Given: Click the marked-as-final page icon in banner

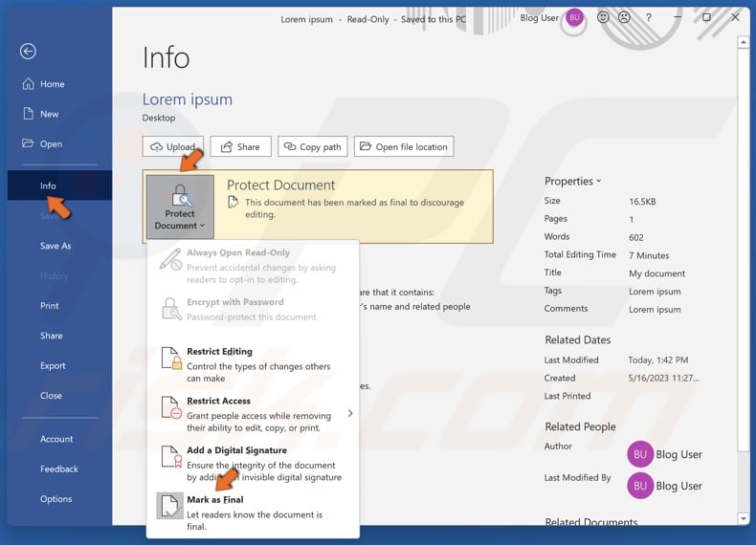Looking at the screenshot, I should (233, 202).
